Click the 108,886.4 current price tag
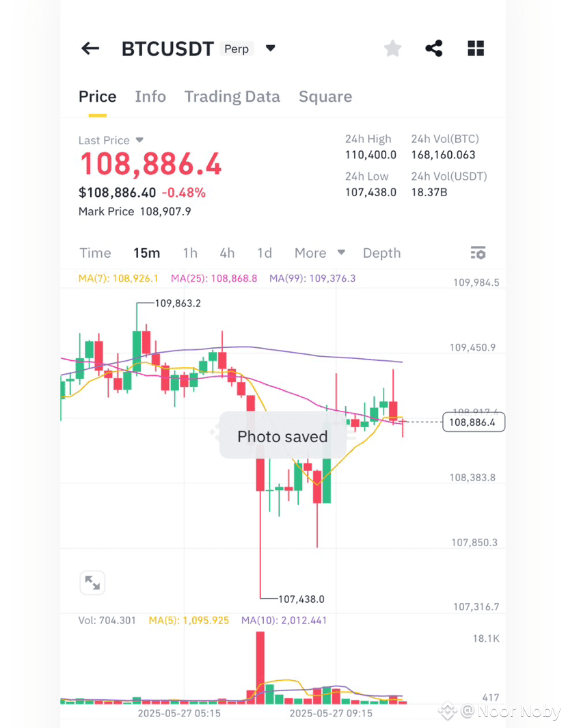This screenshot has width=566, height=728. [x=474, y=422]
